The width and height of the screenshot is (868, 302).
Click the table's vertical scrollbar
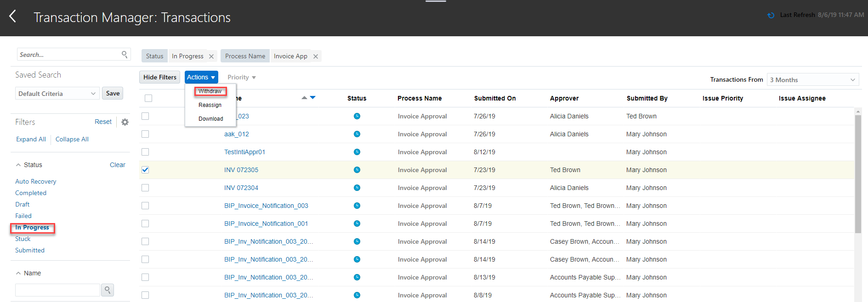(858, 174)
